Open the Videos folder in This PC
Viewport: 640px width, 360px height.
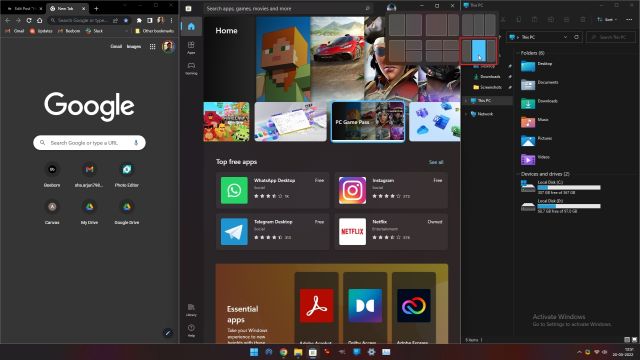coord(536,159)
